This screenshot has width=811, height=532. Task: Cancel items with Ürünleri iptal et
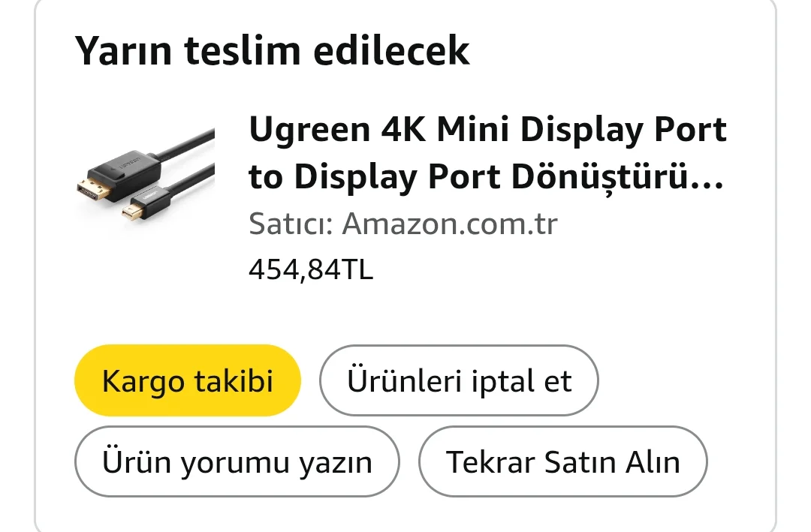pos(459,380)
